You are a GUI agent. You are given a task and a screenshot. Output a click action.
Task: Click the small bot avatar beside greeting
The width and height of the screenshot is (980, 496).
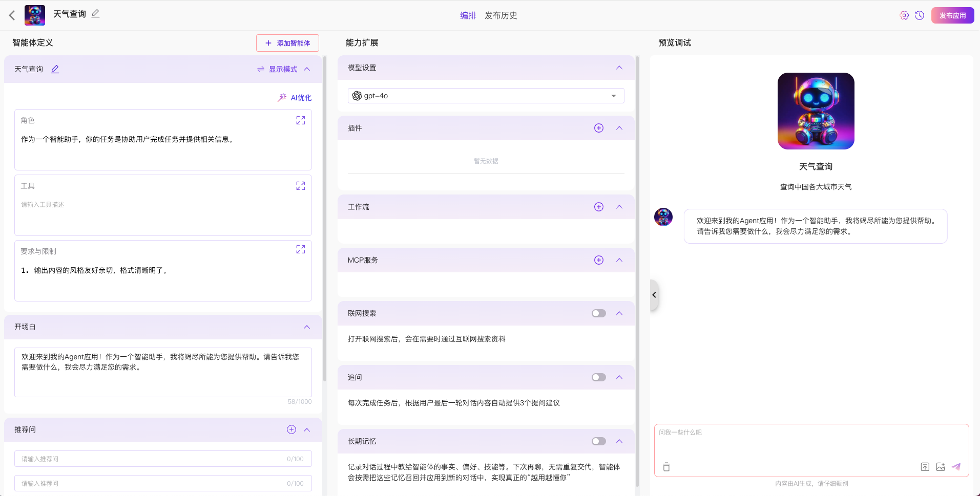pyautogui.click(x=663, y=217)
